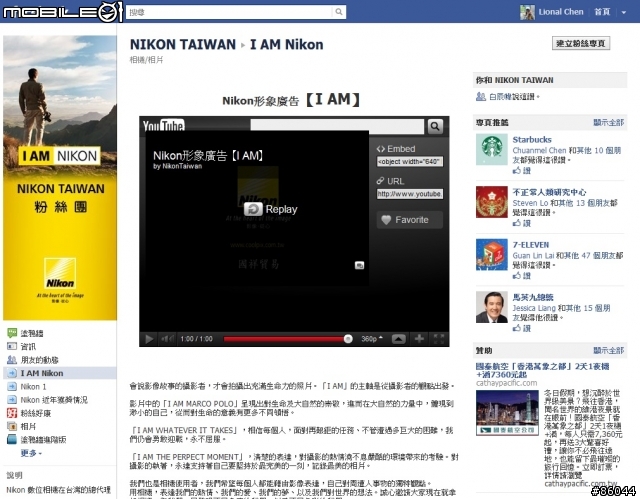
Task: Open 不正常人類研究中心 page link
Action: pyautogui.click(x=549, y=192)
